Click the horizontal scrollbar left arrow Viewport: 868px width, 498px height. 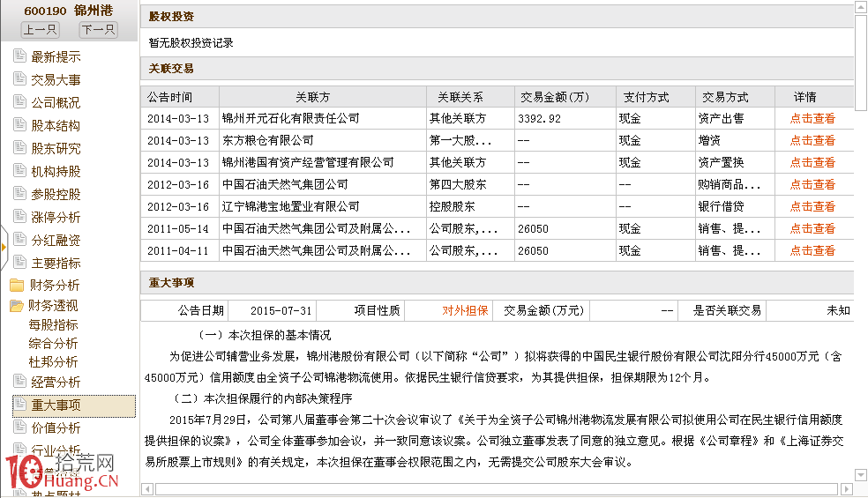147,489
